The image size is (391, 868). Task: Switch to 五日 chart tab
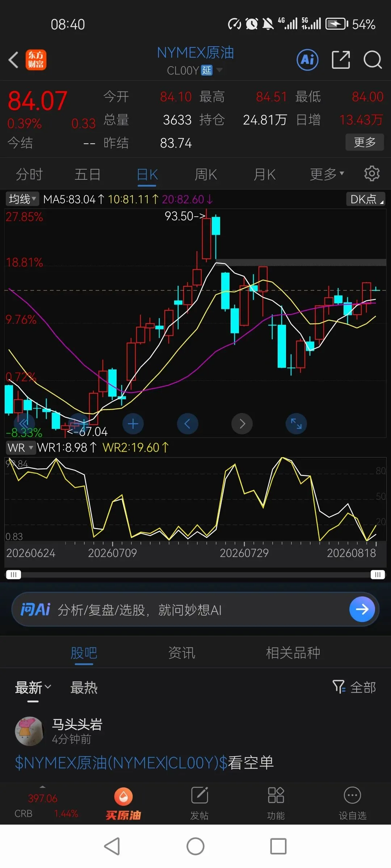click(88, 175)
